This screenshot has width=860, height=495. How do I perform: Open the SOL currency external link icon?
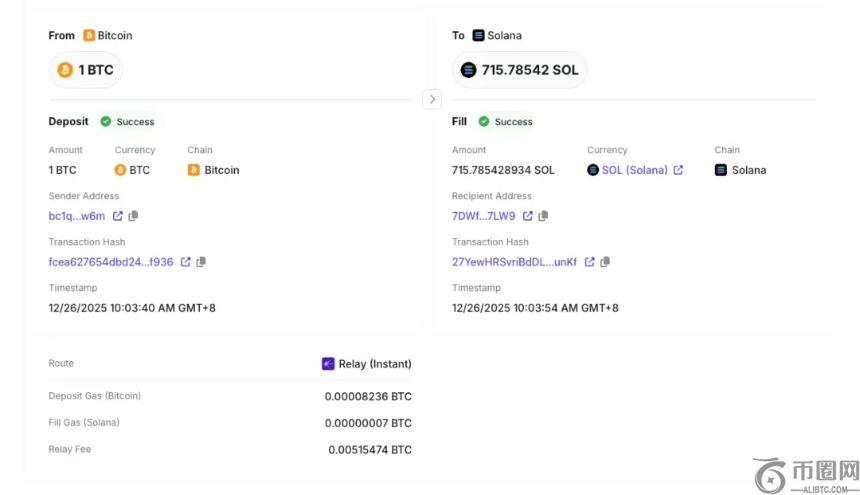(678, 170)
